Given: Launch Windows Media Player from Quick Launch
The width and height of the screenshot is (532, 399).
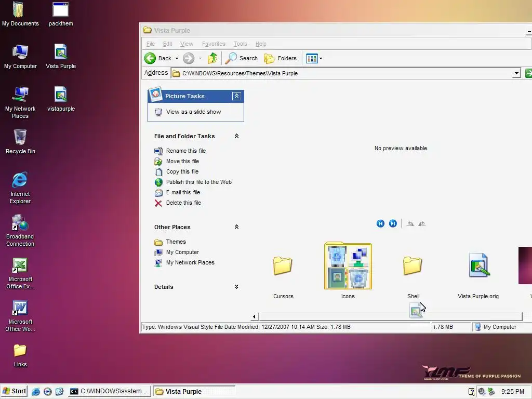Looking at the screenshot, I should (x=47, y=392).
